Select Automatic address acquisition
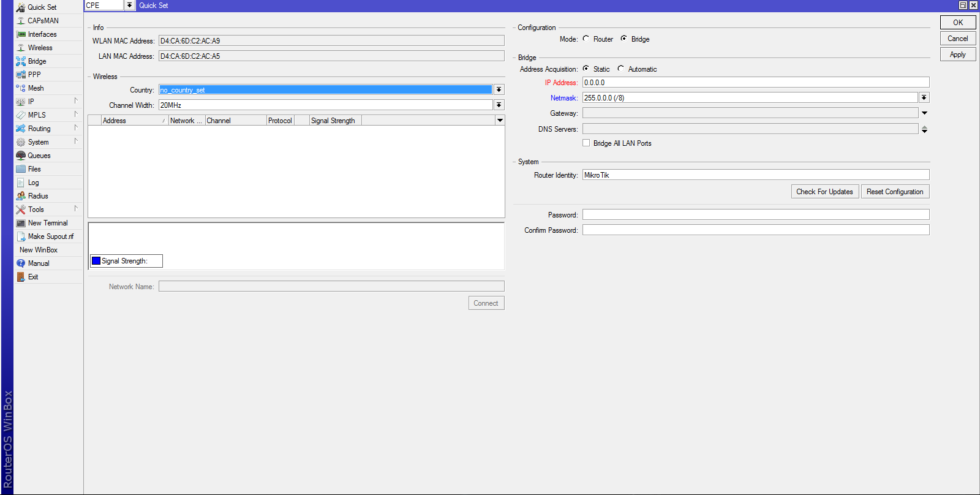The image size is (980, 495). pyautogui.click(x=621, y=69)
